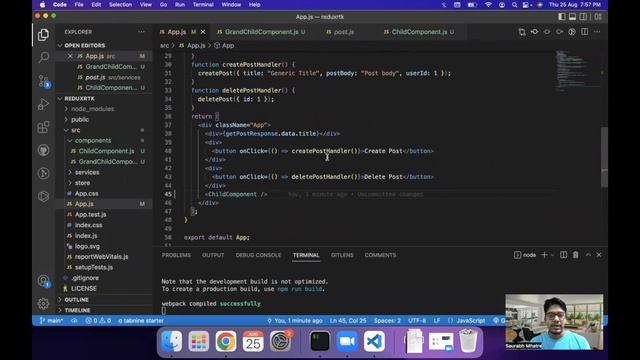Click the Split Editor icon

tap(584, 32)
